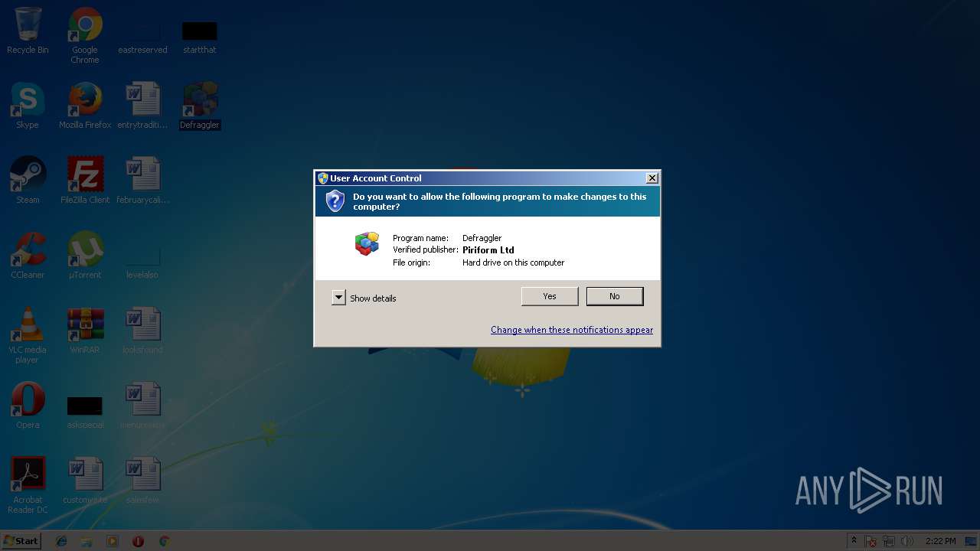Select the CCleaner desktop shortcut
980x551 pixels.
[x=28, y=256]
